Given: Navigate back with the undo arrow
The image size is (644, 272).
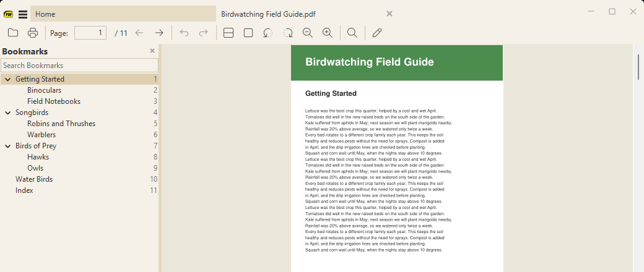Looking at the screenshot, I should pyautogui.click(x=185, y=33).
